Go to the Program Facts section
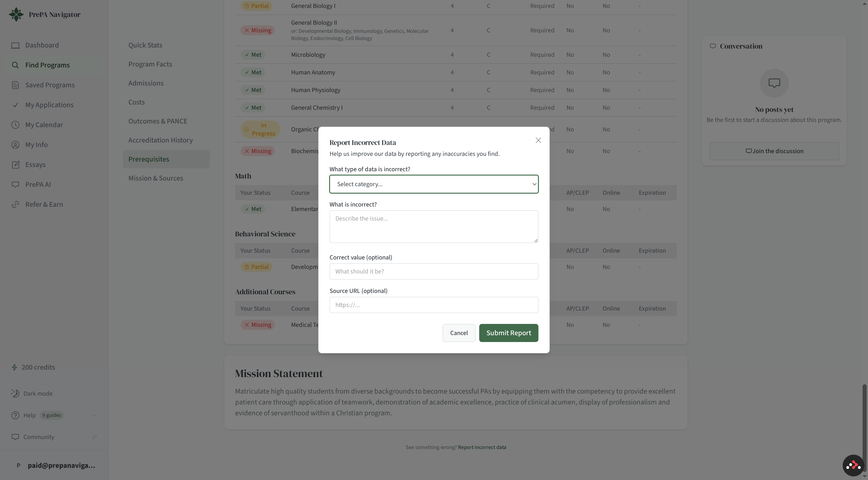 pyautogui.click(x=150, y=64)
